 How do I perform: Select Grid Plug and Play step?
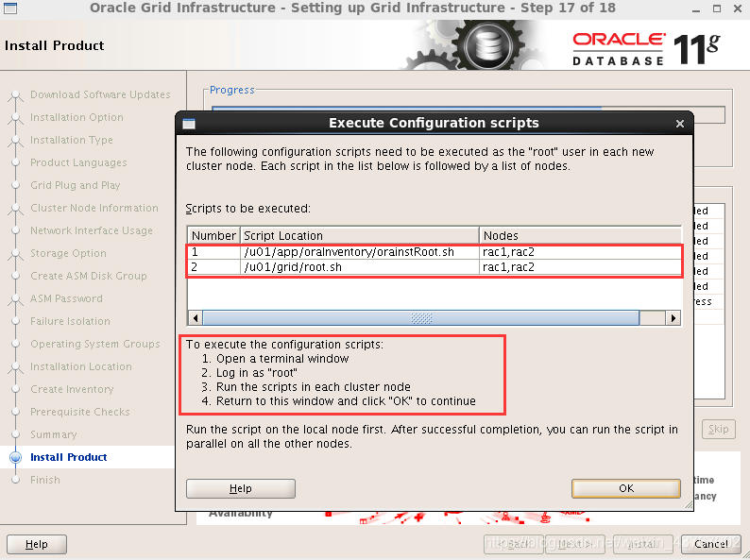[76, 185]
